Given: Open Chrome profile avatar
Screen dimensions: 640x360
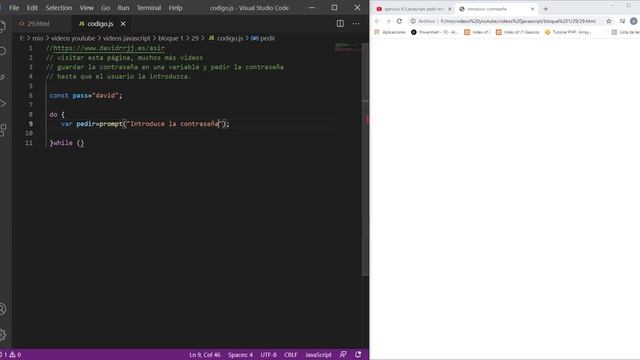Looking at the screenshot, I should coord(633,21).
